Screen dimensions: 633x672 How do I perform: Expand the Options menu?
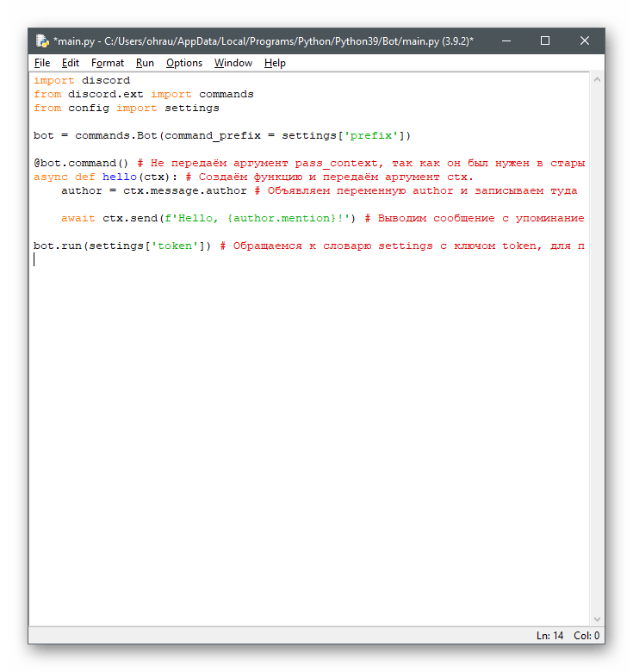click(184, 63)
